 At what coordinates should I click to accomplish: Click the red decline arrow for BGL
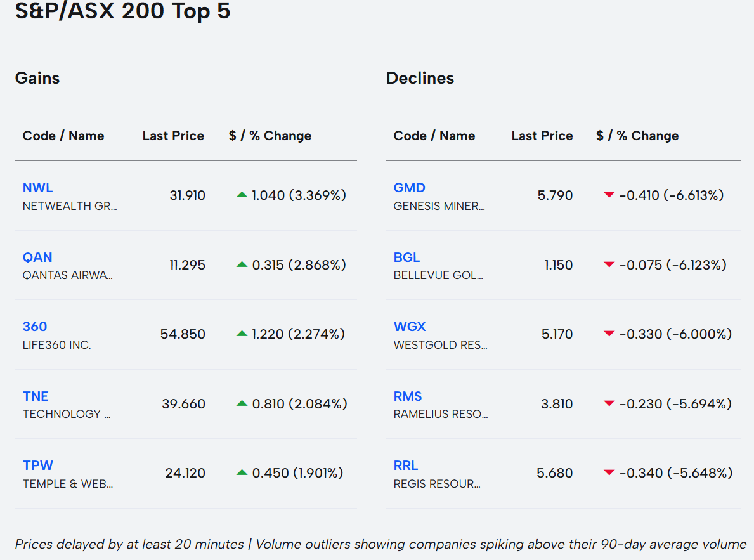coord(609,264)
